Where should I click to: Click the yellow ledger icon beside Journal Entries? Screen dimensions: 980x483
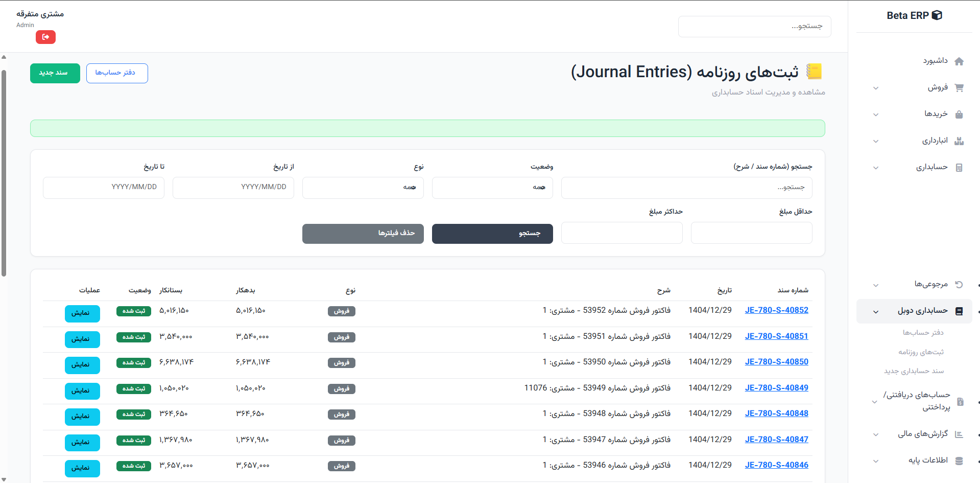coord(814,72)
